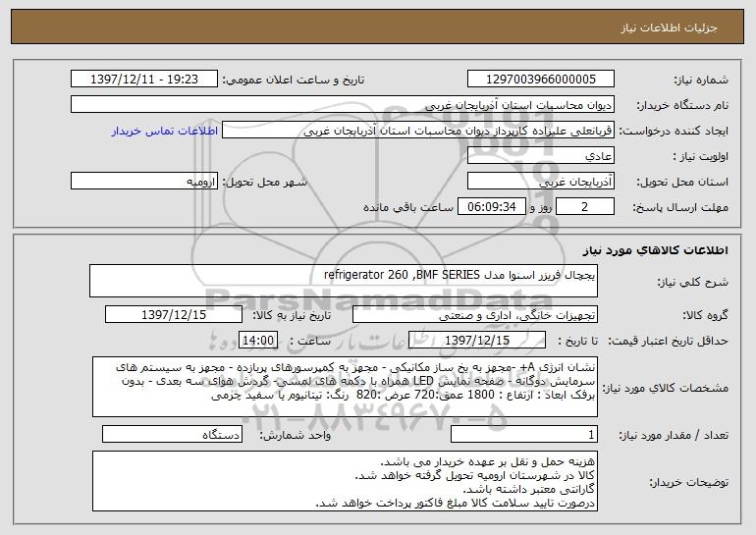The height and width of the screenshot is (535, 756).
Task: Open the buyer contact information link
Action: (x=165, y=131)
